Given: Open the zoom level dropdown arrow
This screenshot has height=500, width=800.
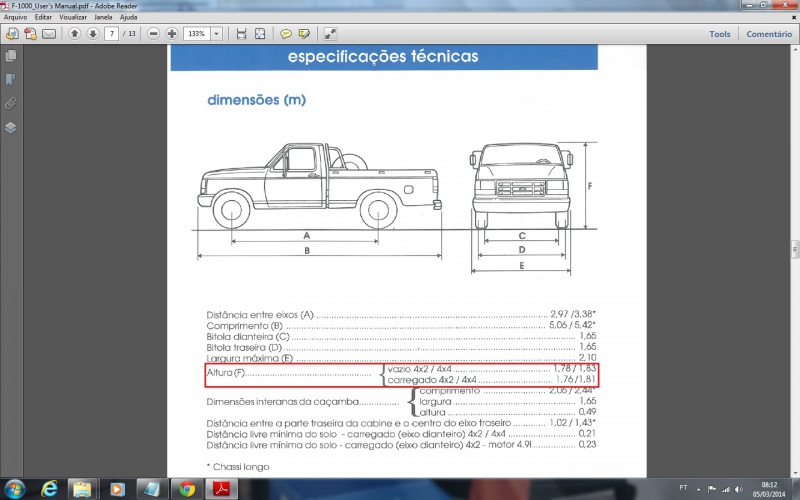Looking at the screenshot, I should 216,34.
